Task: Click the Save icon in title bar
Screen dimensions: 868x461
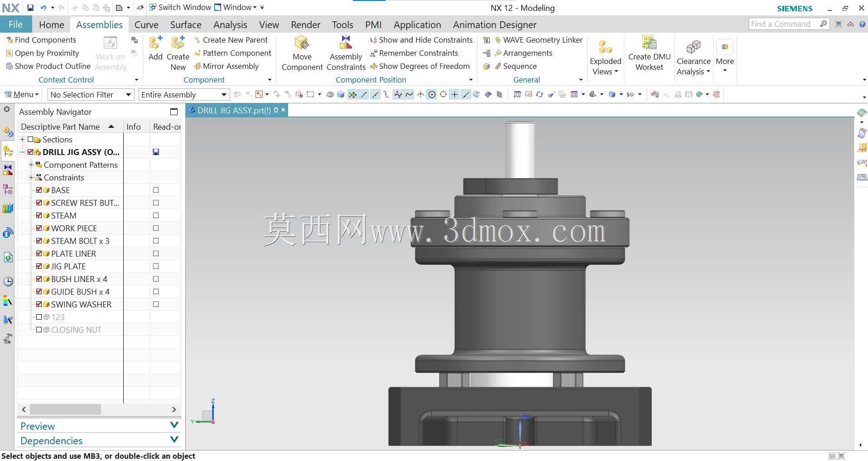Action: click(30, 8)
